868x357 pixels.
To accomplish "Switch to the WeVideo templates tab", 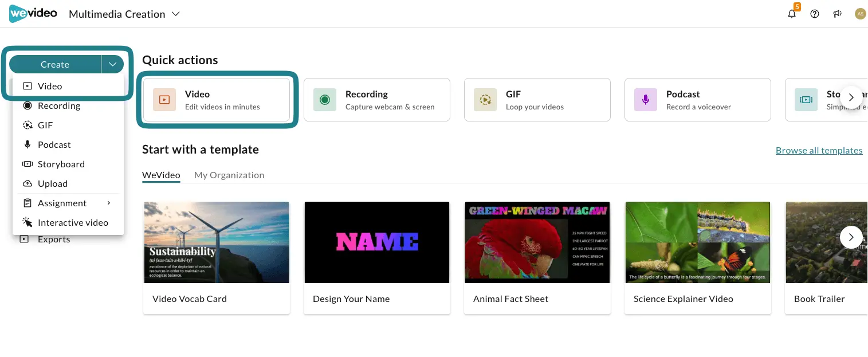I will coord(161,175).
